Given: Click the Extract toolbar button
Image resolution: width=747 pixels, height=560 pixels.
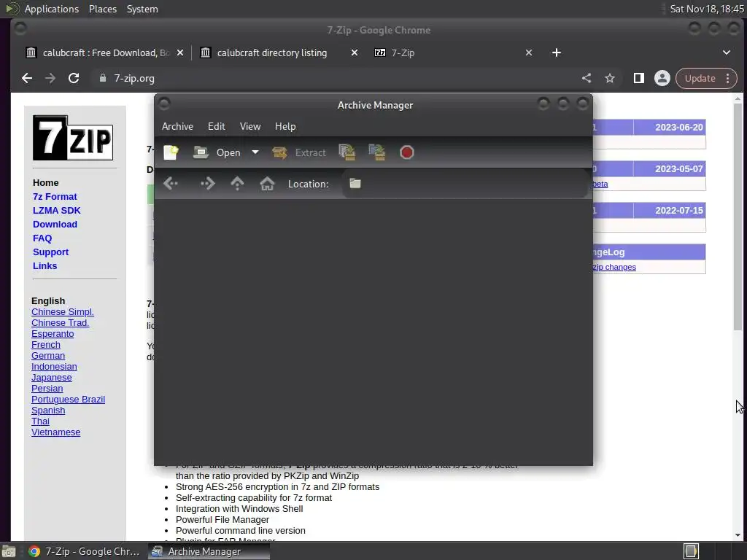Looking at the screenshot, I should tap(299, 152).
